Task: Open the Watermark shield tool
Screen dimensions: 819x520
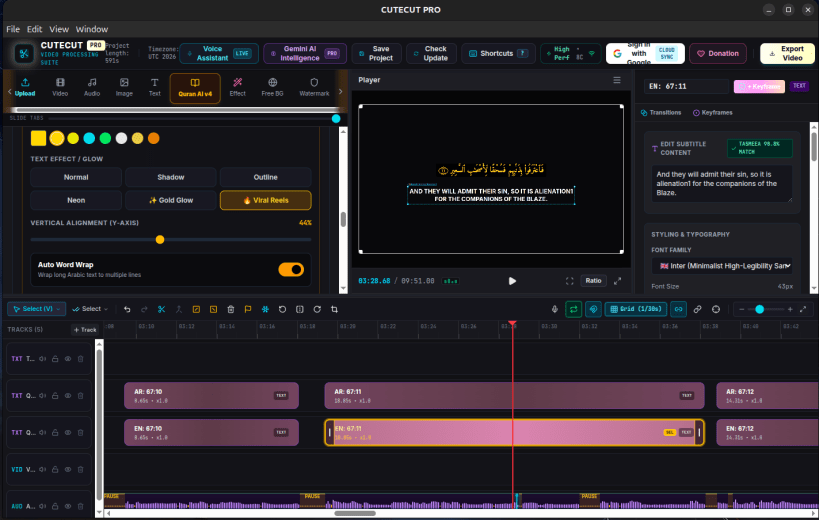Action: point(314,87)
